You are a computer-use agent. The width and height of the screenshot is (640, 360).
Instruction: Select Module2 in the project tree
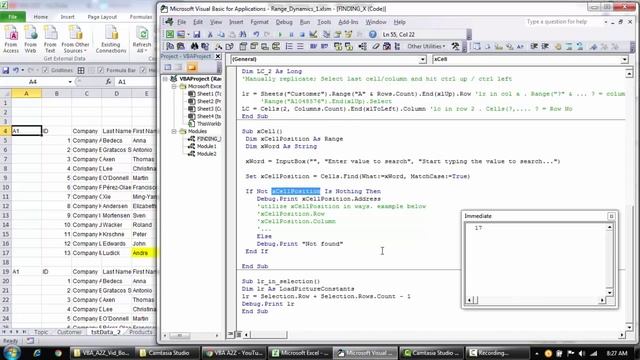click(207, 154)
